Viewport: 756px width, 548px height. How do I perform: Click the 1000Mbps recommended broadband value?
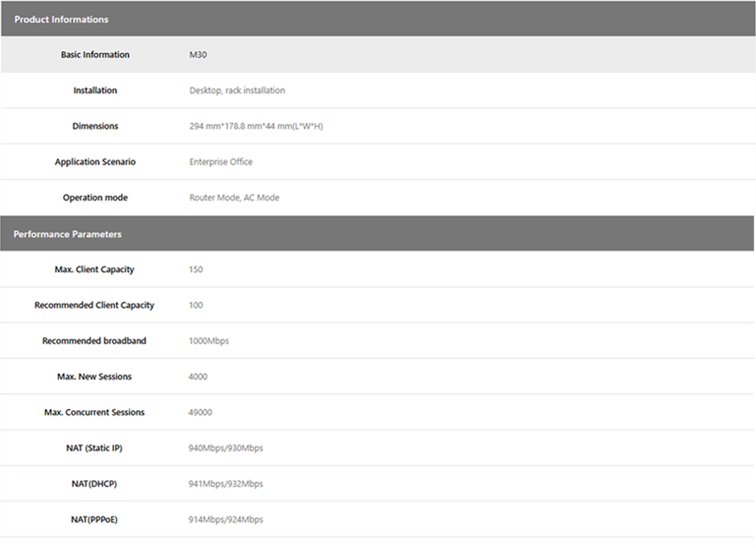click(209, 341)
